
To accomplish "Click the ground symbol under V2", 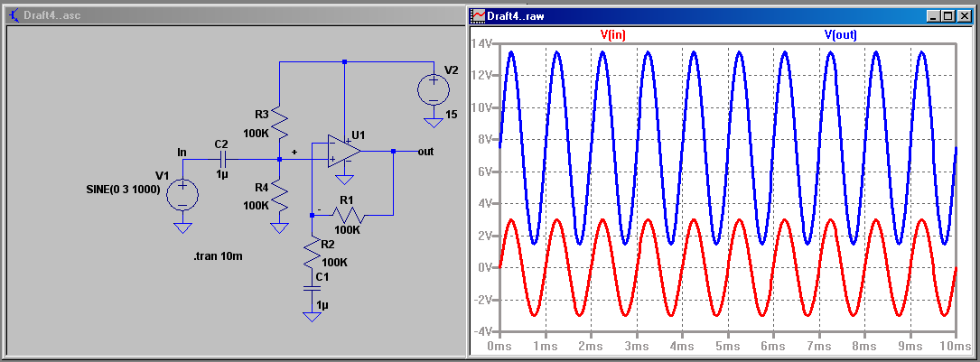I will [434, 123].
